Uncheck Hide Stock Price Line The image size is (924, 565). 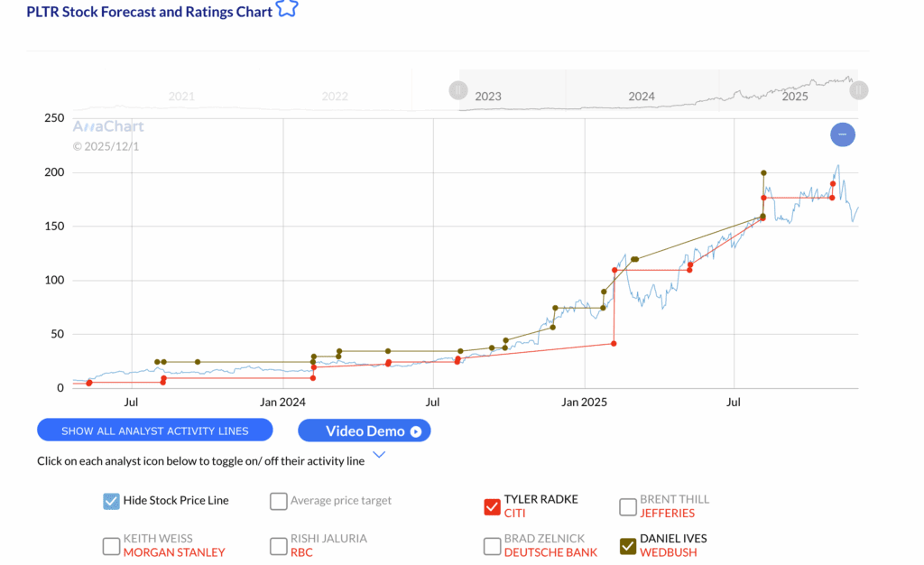coord(111,501)
